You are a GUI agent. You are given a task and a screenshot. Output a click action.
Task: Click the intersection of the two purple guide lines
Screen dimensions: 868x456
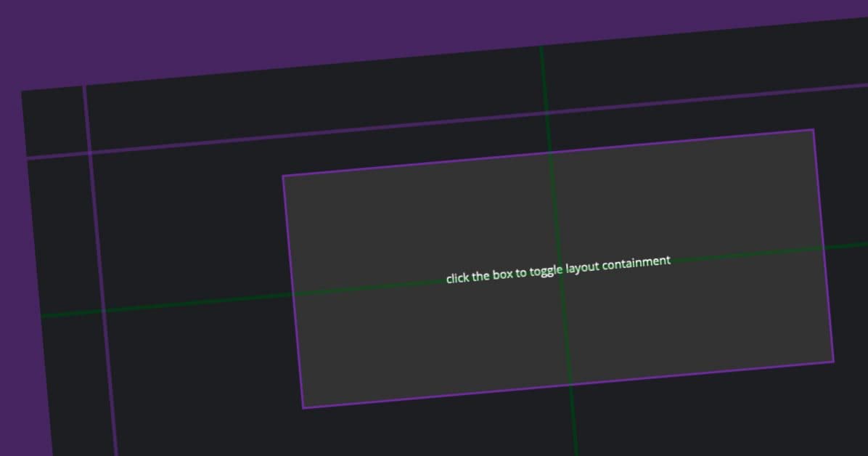[90, 152]
